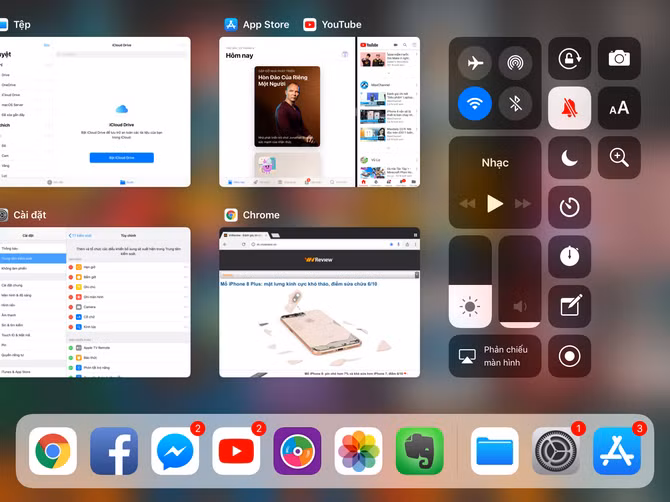Skip to previous track in Nhạc
The height and width of the screenshot is (502, 670).
coord(467,203)
